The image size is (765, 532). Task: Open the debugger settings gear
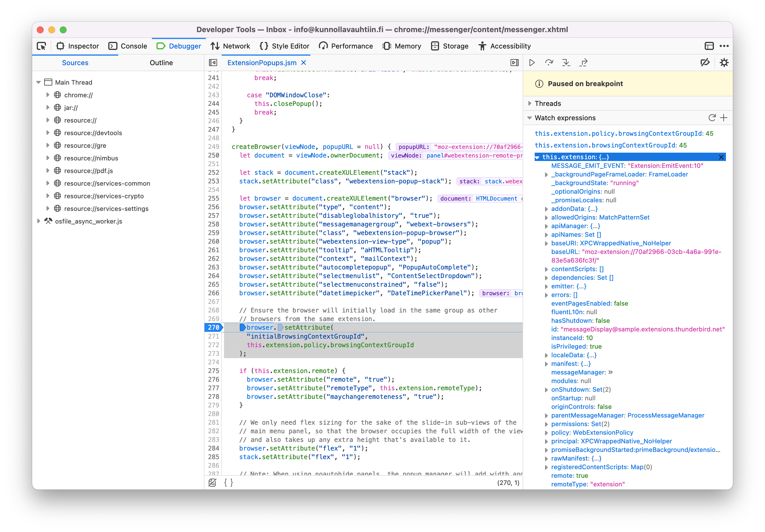click(x=724, y=63)
